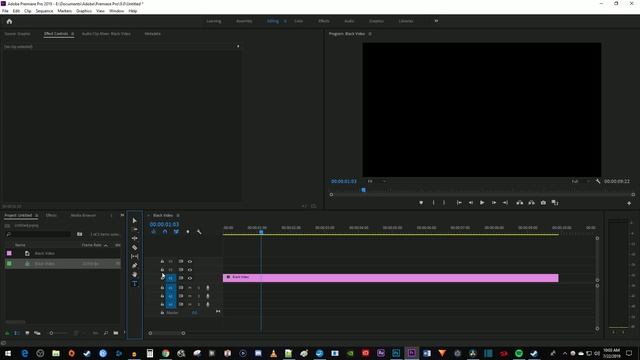Add marker in timeline panel
The image size is (640, 360).
pos(188,232)
